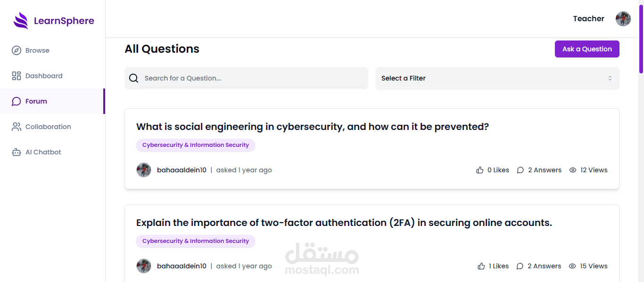Image resolution: width=644 pixels, height=282 pixels.
Task: Open the social engineering question title
Action: point(313,127)
